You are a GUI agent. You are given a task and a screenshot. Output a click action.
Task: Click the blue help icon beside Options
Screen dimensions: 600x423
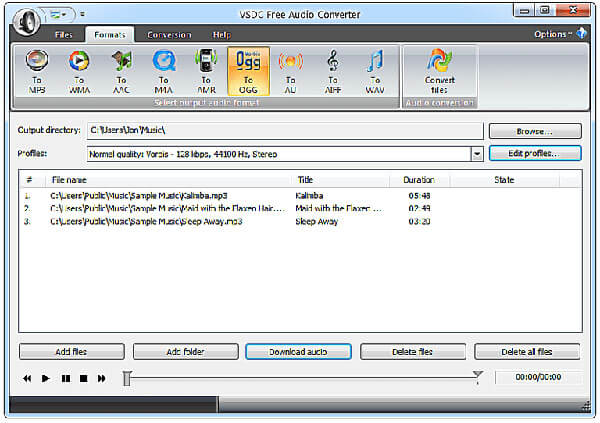[x=582, y=33]
